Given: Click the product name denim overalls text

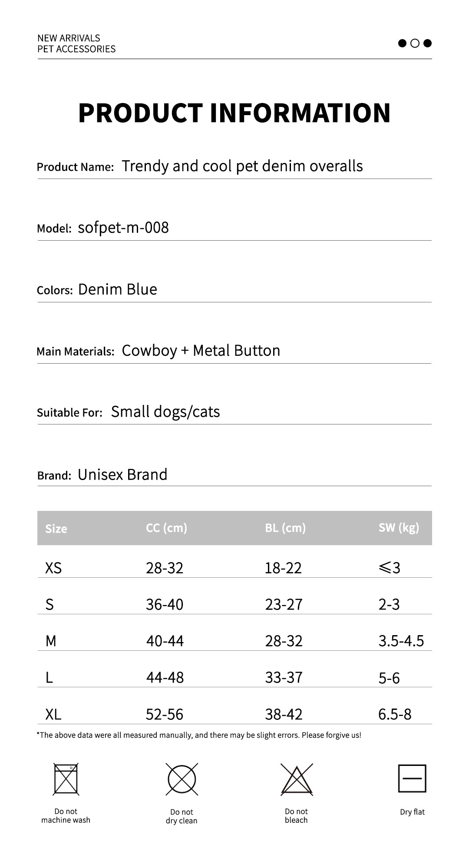Looking at the screenshot, I should (x=242, y=166).
